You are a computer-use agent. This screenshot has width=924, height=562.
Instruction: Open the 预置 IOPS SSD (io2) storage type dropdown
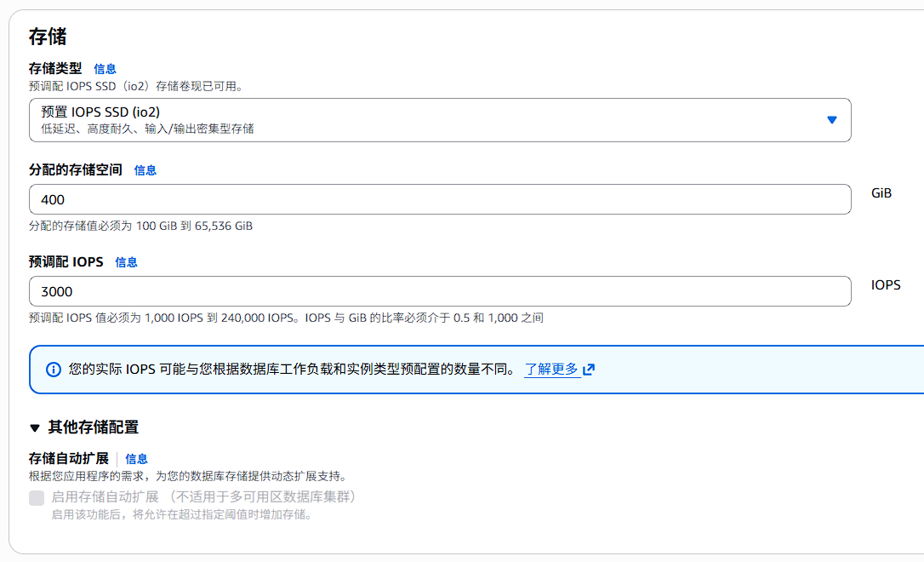(439, 120)
